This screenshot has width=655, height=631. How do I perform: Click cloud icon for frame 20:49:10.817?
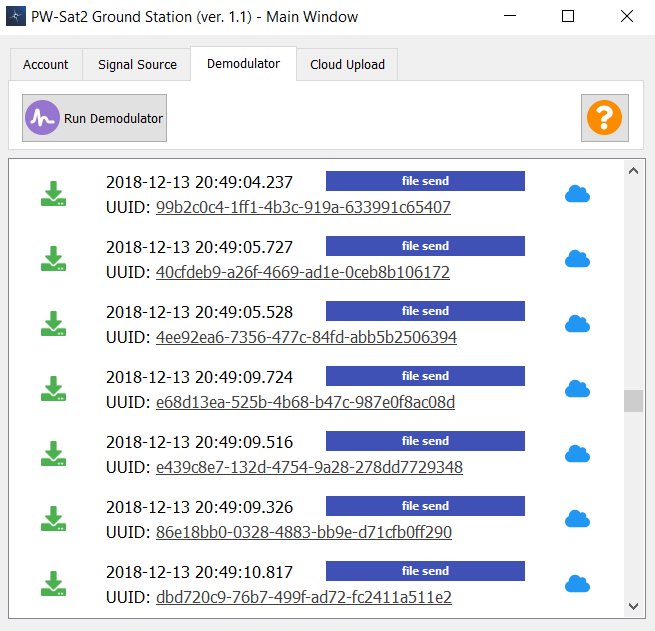click(x=577, y=583)
